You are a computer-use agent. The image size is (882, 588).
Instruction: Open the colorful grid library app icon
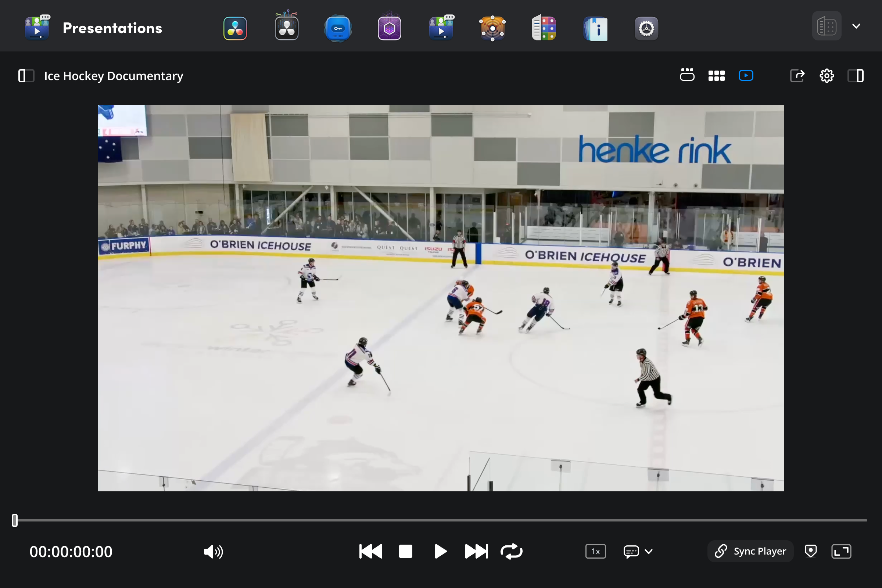[x=544, y=27]
